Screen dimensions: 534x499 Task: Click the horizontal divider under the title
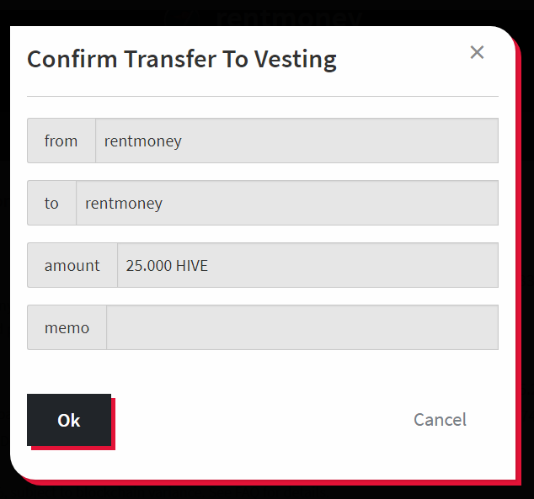coord(263,96)
